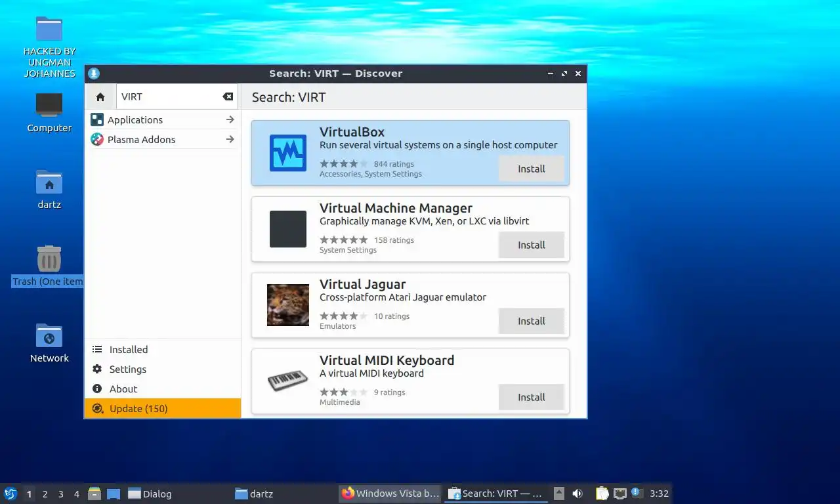This screenshot has height=504, width=840.
Task: Open the About page
Action: pos(163,388)
